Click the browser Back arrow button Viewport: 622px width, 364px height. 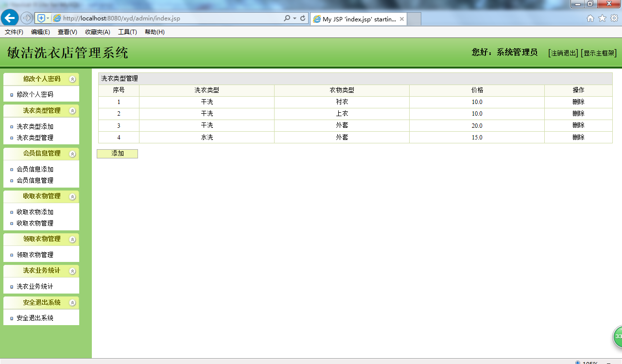pos(10,18)
